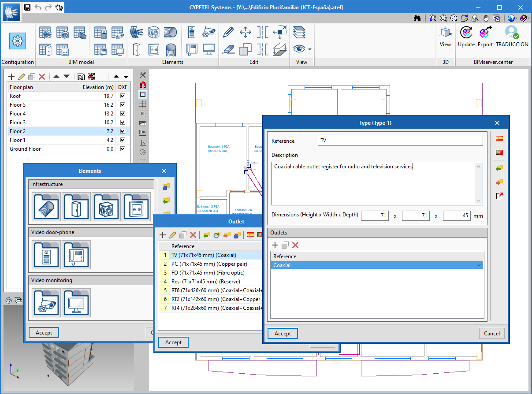Screen dimensions: 532x394
Task: Select the antenna element tool in Elements ribbon
Action: tap(137, 33)
